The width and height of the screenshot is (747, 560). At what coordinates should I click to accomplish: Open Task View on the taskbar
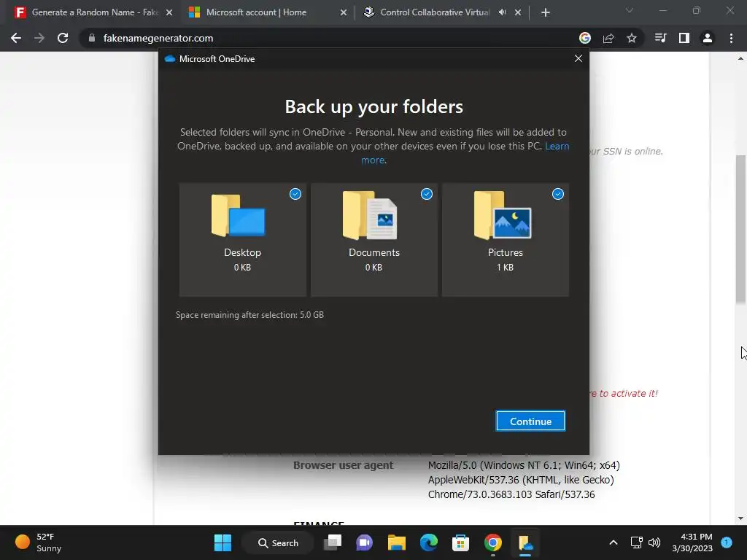[333, 542]
